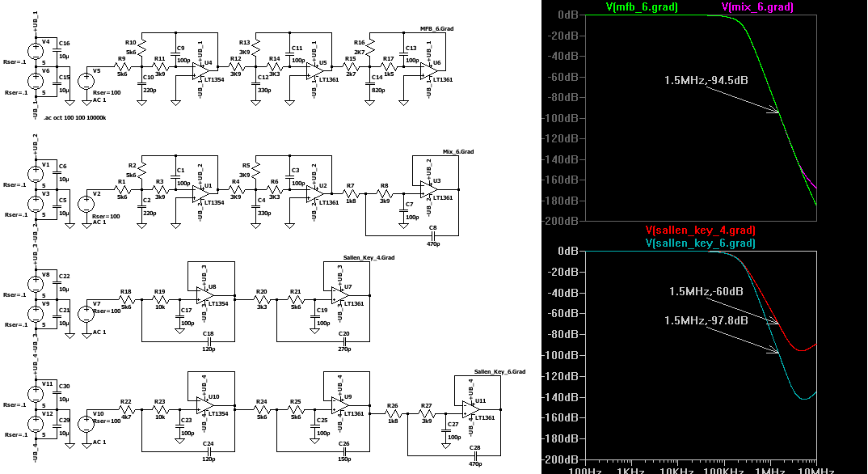This screenshot has height=474, width=868.
Task: Select resistor R19 10k symbol
Action: pyautogui.click(x=161, y=299)
